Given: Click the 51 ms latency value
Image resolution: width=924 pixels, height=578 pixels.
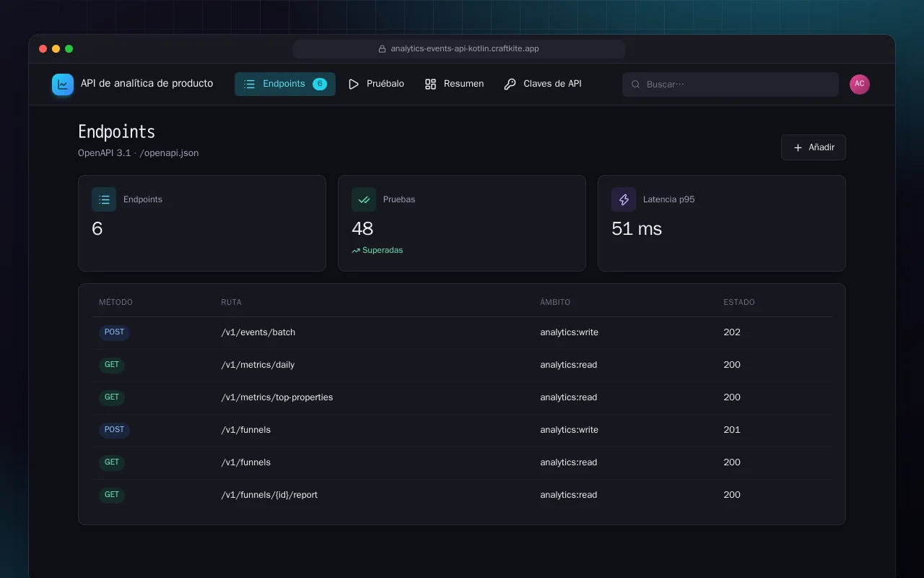Looking at the screenshot, I should 637,229.
